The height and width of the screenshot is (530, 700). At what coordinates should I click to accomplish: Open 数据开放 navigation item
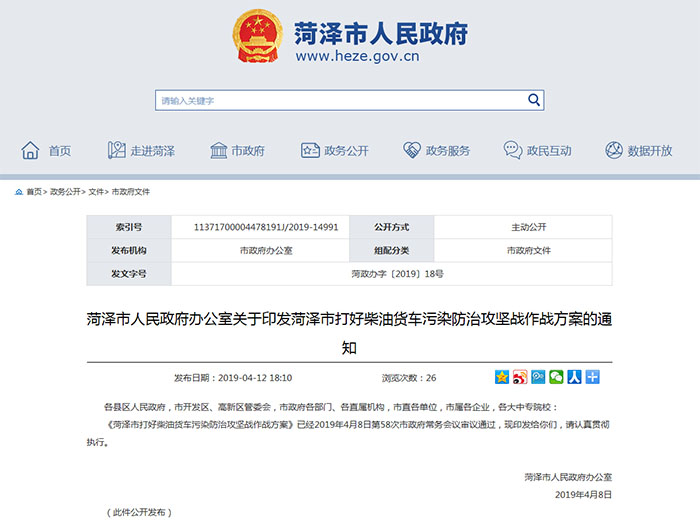638,151
